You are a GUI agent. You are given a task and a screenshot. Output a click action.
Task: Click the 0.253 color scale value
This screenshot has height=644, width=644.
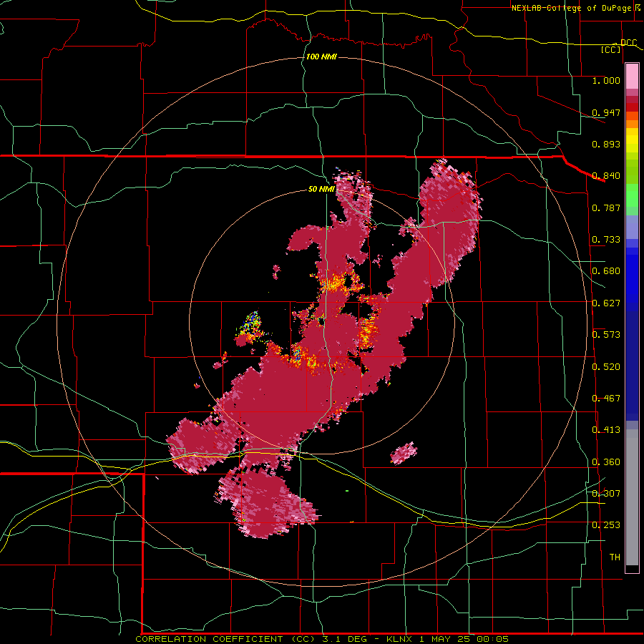(x=606, y=525)
